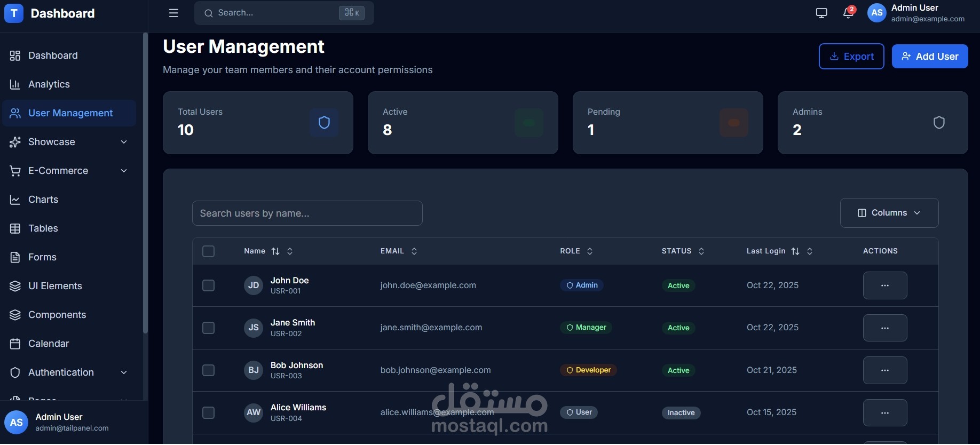Check the box for Alice Williams row
980x445 pixels.
coord(209,412)
